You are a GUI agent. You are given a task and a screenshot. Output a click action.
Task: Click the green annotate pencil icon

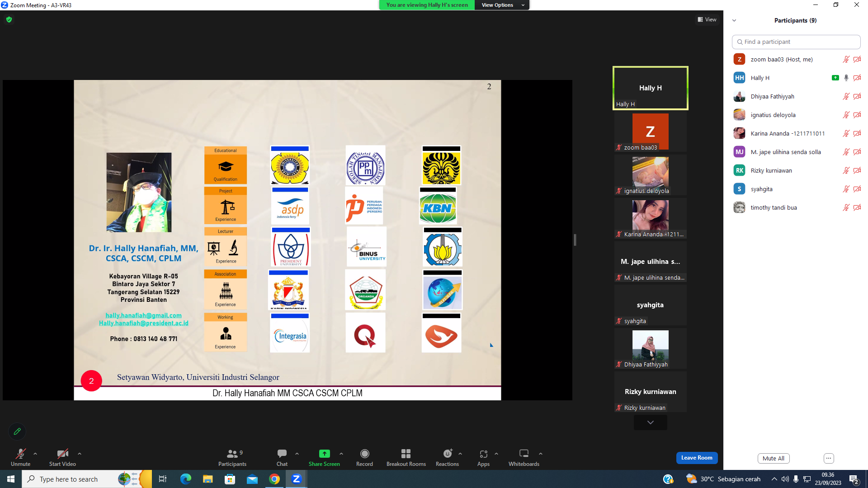click(x=17, y=432)
